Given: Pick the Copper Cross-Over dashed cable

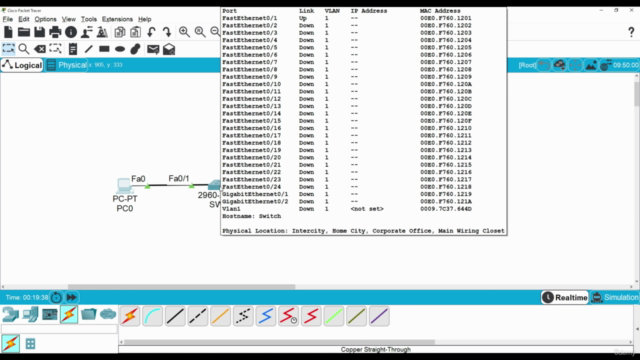Looking at the screenshot, I should point(198,316).
